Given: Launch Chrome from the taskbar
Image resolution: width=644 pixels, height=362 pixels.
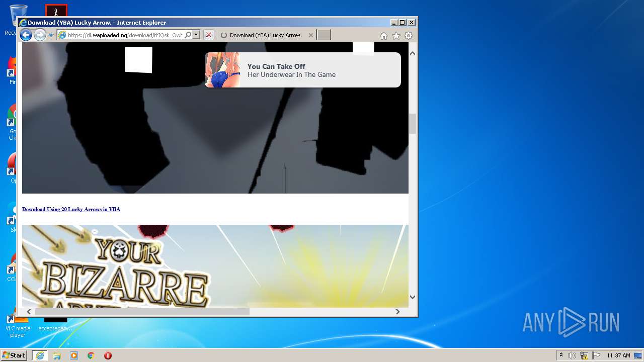Looking at the screenshot, I should coord(91,355).
